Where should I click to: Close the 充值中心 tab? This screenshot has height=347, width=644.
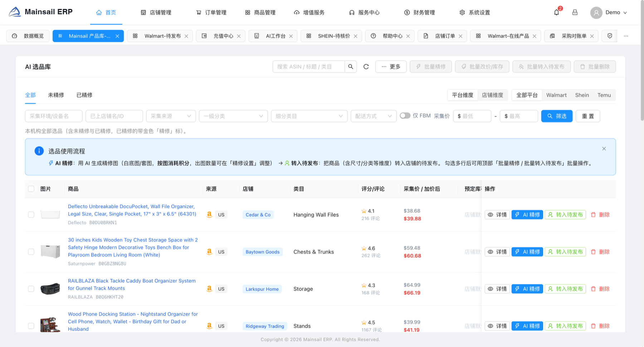point(239,36)
